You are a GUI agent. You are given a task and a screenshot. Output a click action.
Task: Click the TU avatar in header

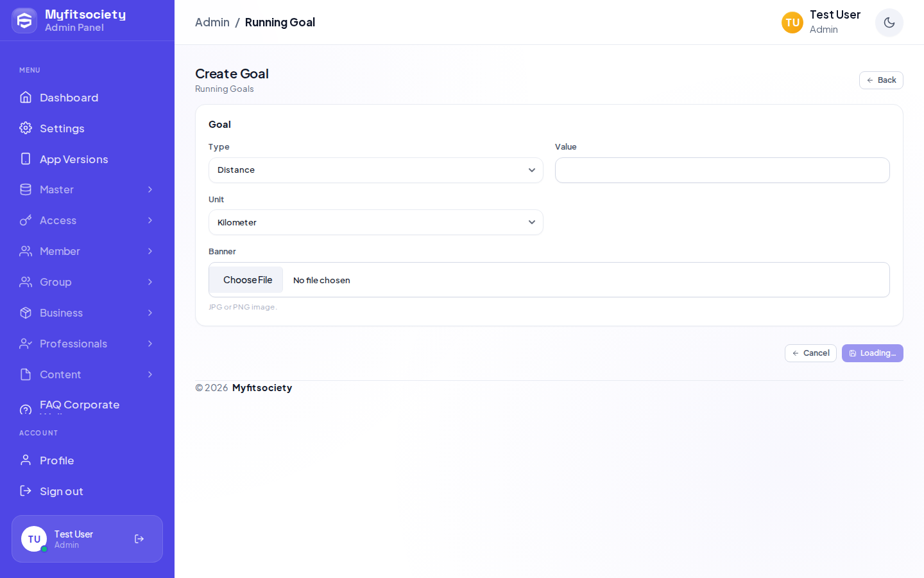(x=792, y=22)
